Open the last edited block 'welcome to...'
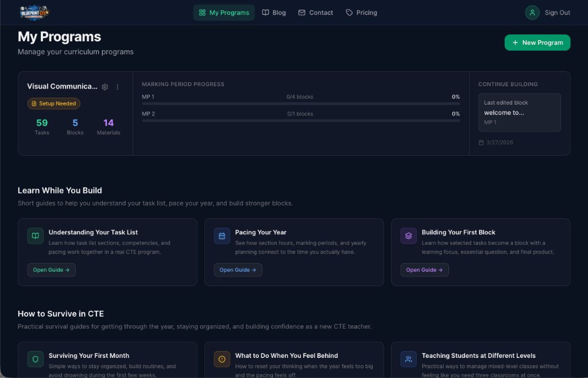Image resolution: width=588 pixels, height=378 pixels. coord(519,113)
